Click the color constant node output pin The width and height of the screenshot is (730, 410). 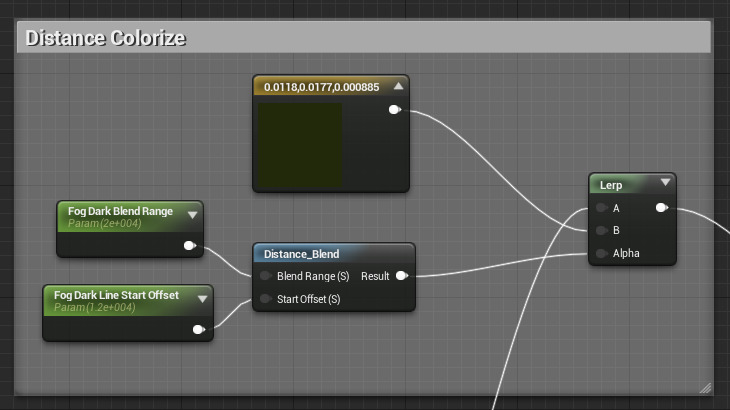pos(394,110)
